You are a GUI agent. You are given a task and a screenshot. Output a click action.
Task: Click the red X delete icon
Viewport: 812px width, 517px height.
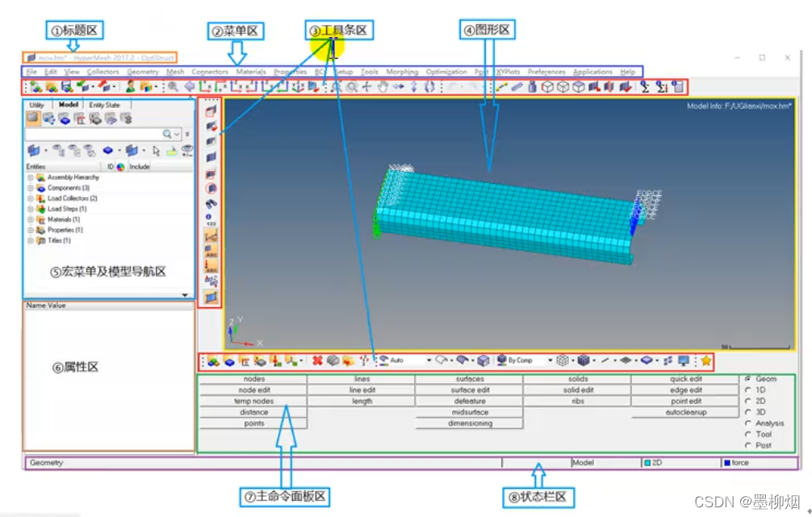(317, 361)
